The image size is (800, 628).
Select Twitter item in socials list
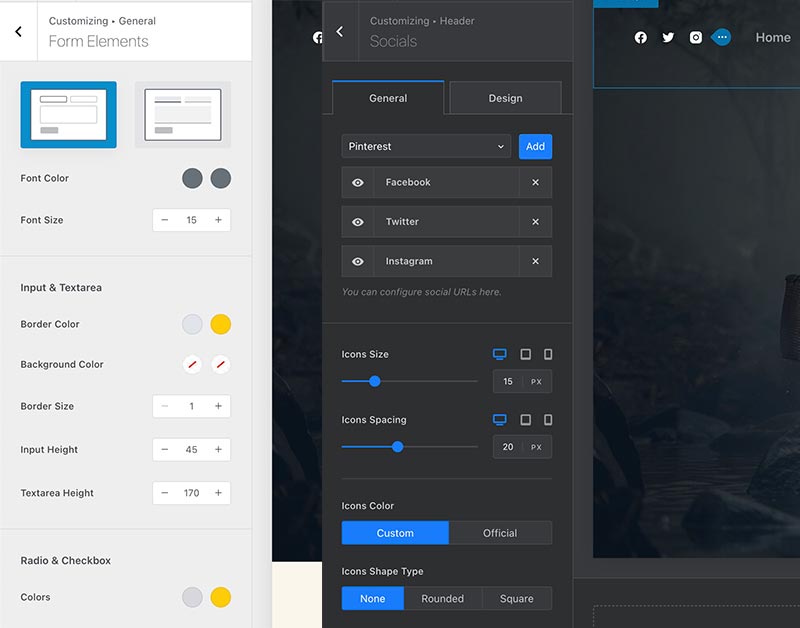[446, 222]
